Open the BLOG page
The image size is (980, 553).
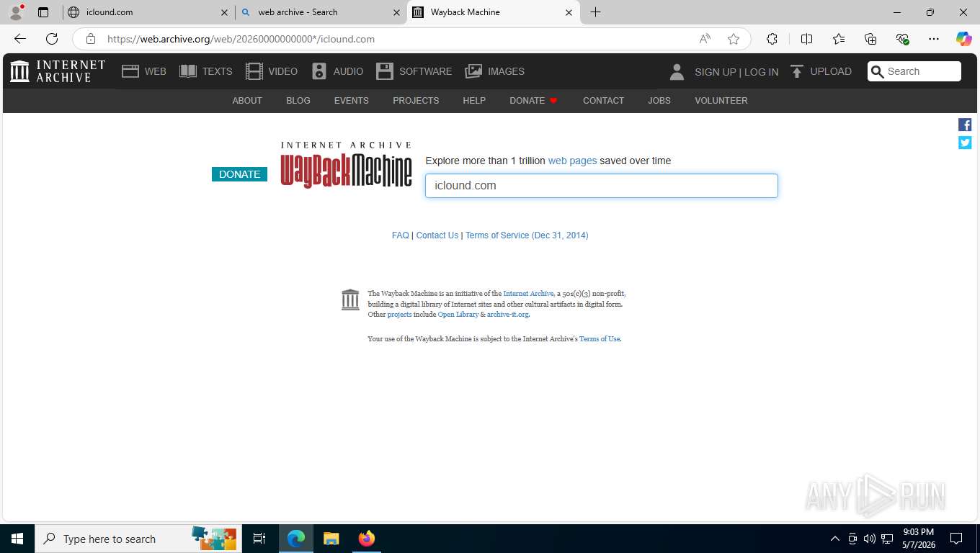coord(298,101)
